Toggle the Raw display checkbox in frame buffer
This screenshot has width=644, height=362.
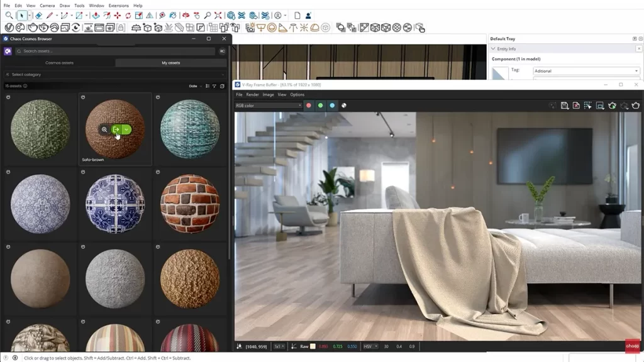pyautogui.click(x=312, y=346)
